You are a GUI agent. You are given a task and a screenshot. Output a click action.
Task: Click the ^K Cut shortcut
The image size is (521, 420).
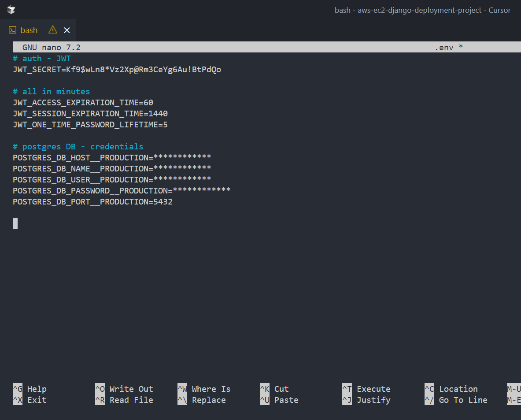[274, 389]
